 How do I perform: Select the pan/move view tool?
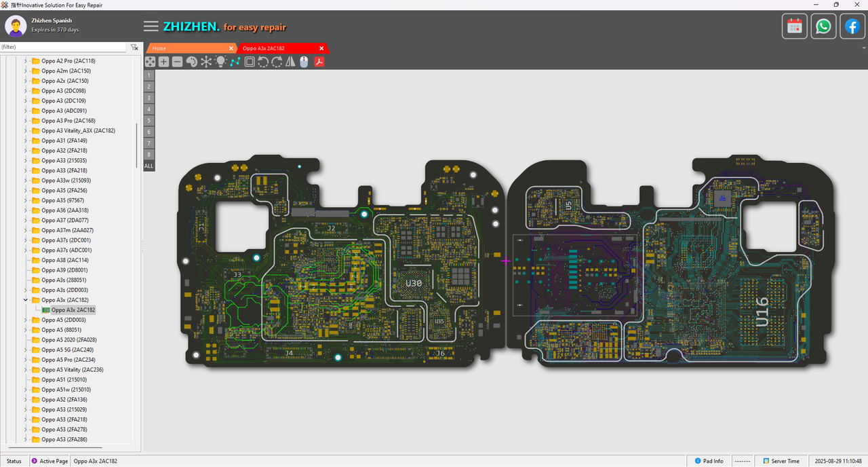[x=150, y=62]
